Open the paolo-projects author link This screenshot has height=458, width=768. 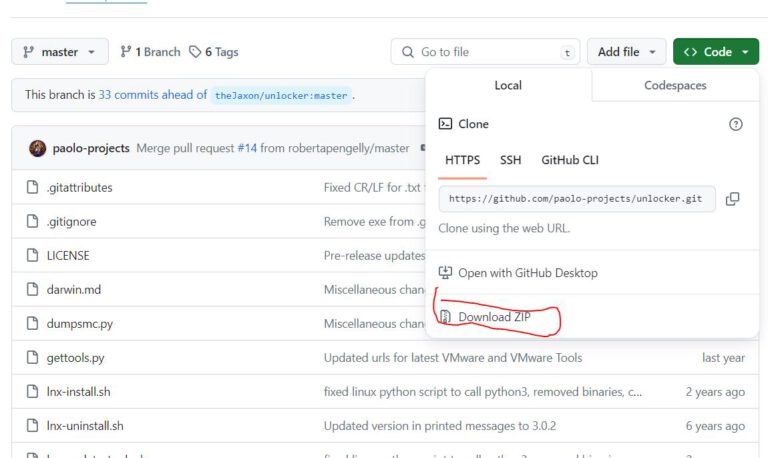[x=91, y=148]
